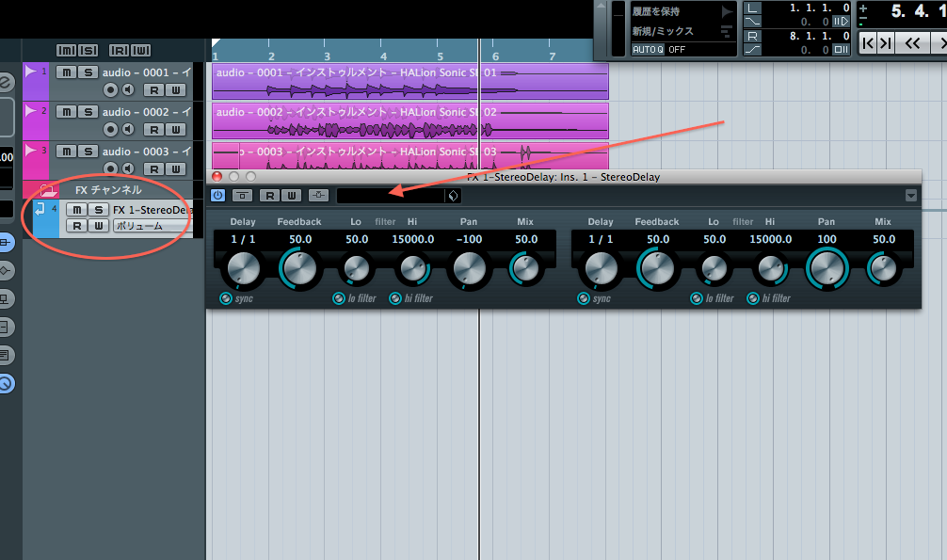Screen dimensions: 947x560
Task: Enable Write automation on audio - 0003
Action: click(x=176, y=168)
